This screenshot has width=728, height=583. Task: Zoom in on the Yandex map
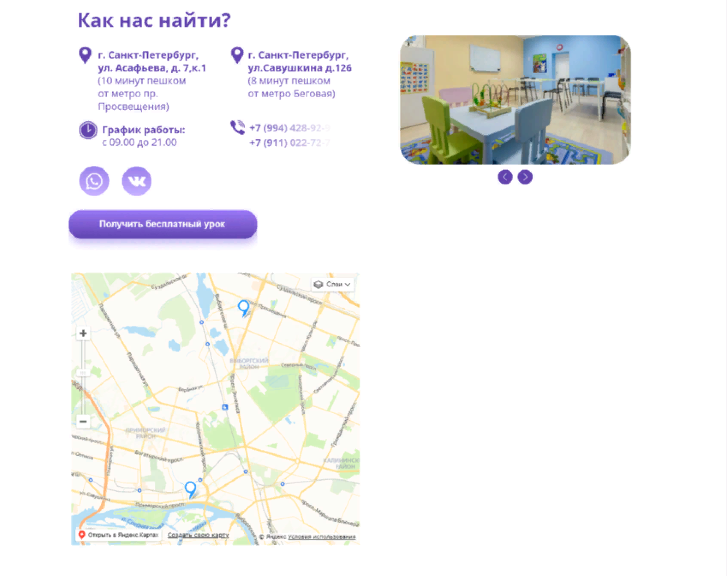pyautogui.click(x=84, y=334)
